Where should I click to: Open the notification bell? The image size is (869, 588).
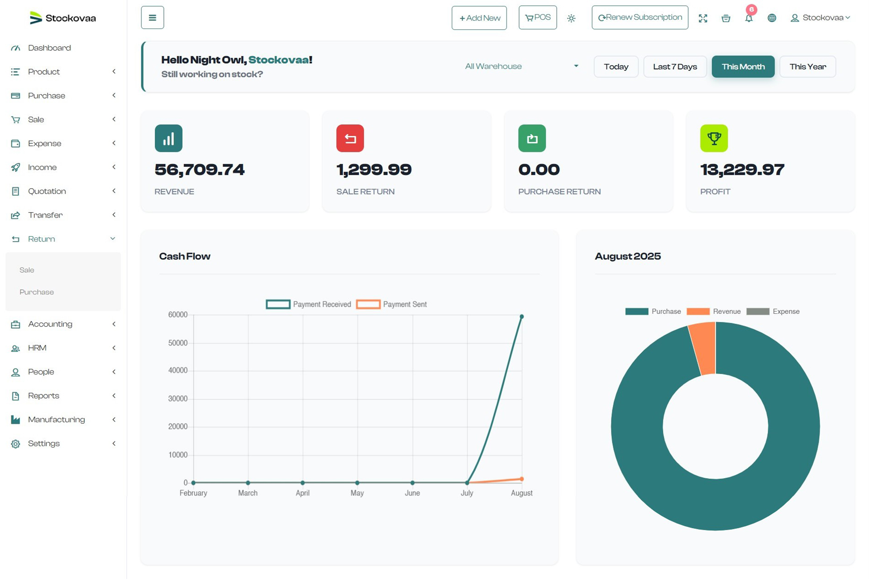[749, 19]
